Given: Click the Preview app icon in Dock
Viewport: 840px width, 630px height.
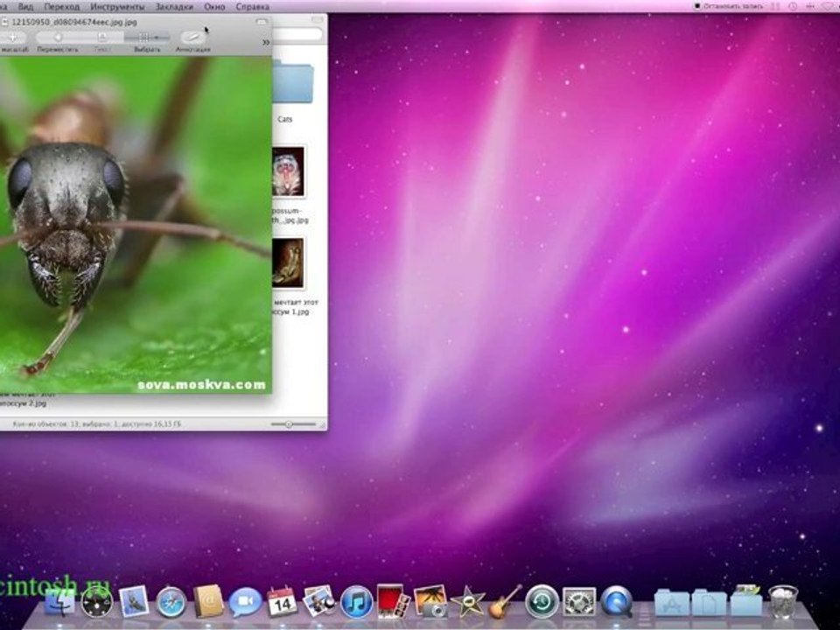Looking at the screenshot, I should click(x=319, y=600).
